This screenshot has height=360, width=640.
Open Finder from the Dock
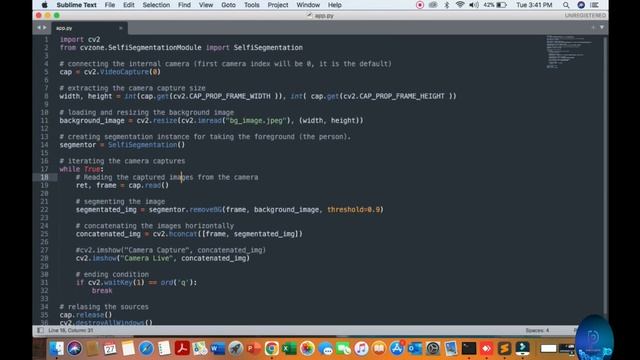[x=56, y=348]
